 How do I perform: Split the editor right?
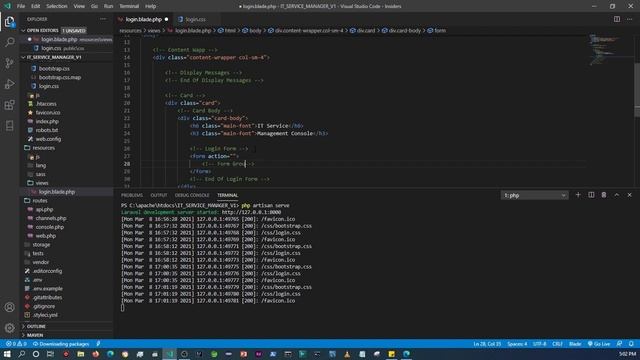point(617,19)
